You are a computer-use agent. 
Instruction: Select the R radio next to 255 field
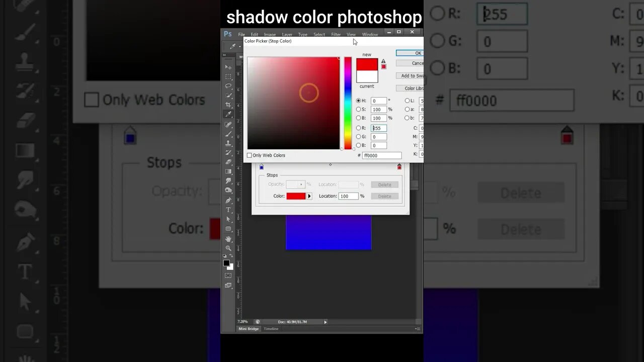coord(358,128)
